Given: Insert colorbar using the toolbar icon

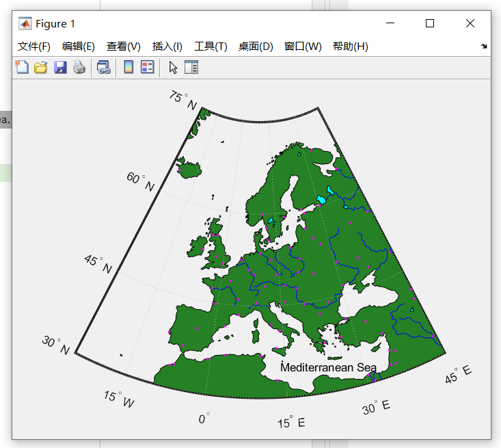Looking at the screenshot, I should coord(128,67).
